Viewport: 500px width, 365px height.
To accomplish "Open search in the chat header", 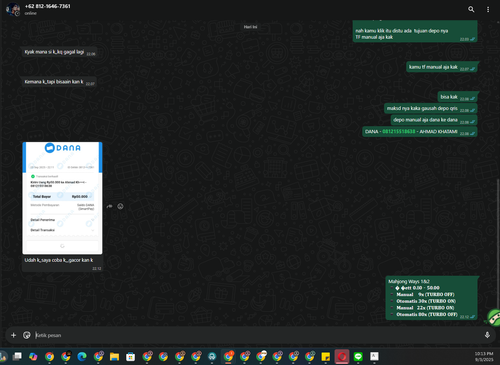I will 471,9.
